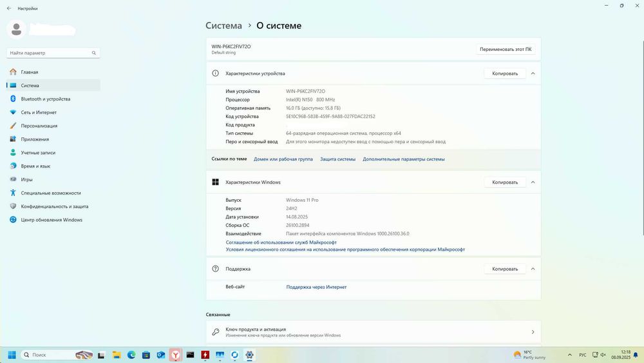Image resolution: width=644 pixels, height=363 pixels.
Task: Open Microsoft Store from the taskbar
Action: [146, 355]
